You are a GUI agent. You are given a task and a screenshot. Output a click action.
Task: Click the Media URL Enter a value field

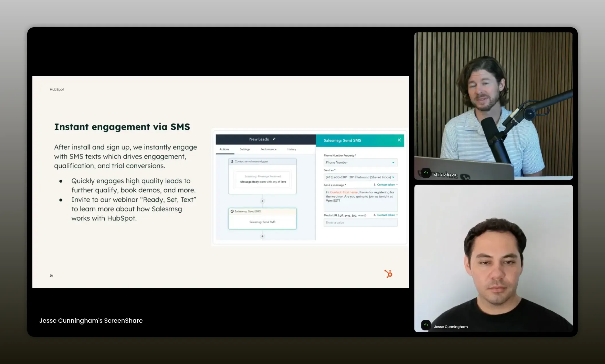point(360,223)
